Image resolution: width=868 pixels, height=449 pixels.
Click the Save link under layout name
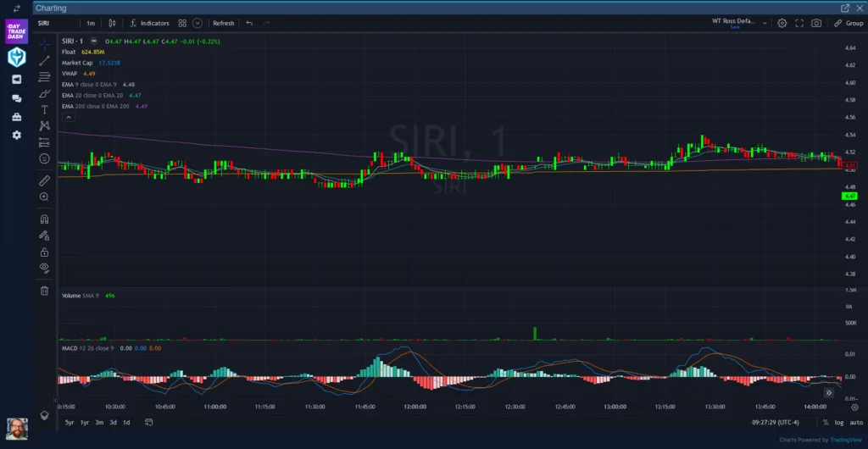[x=735, y=27]
